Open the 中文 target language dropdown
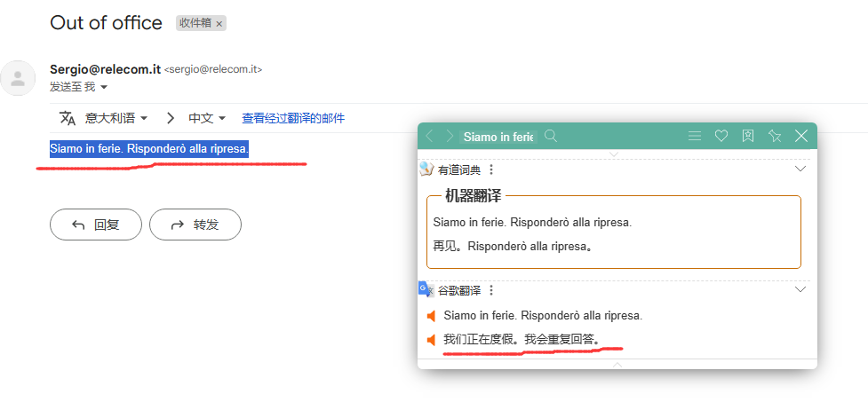Screen dimensions: 868x402 [207, 118]
